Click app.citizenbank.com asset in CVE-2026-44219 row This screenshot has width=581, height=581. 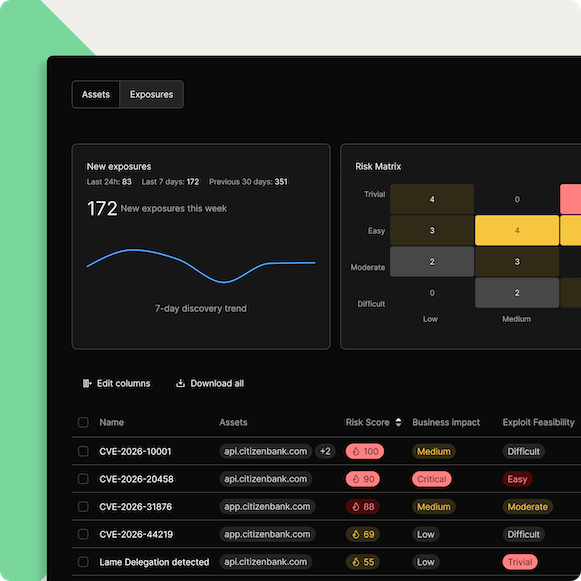[x=267, y=534]
